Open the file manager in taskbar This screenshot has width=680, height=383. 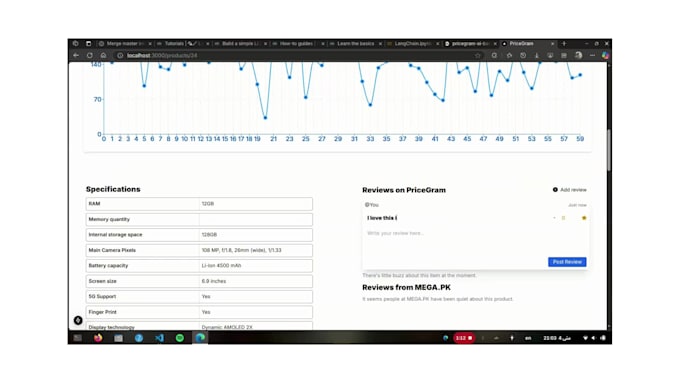tap(118, 338)
